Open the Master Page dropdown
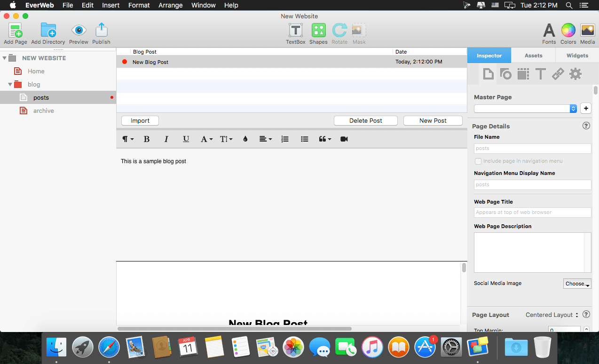This screenshot has width=599, height=364. (525, 109)
